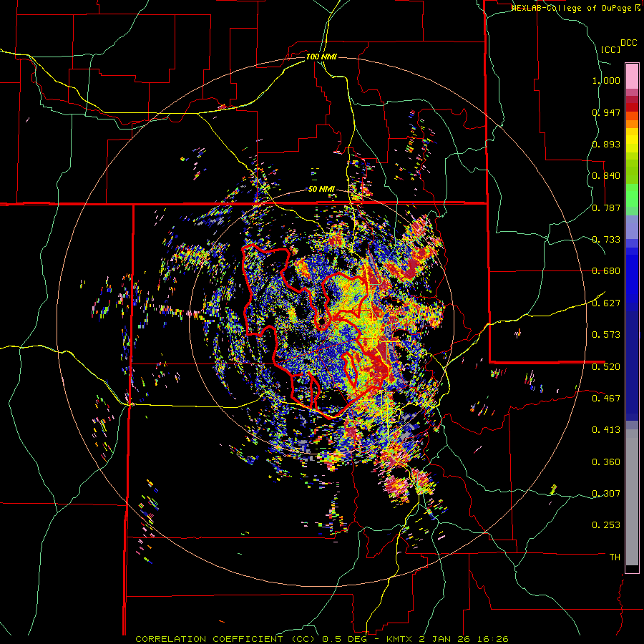The width and height of the screenshot is (644, 644).
Task: Click the TH threshold label
Action: click(615, 557)
